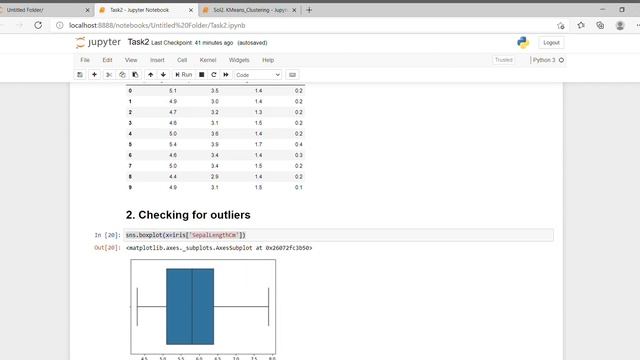This screenshot has width=640, height=360.
Task: Click the In [20] cell prompt
Action: click(x=107, y=235)
